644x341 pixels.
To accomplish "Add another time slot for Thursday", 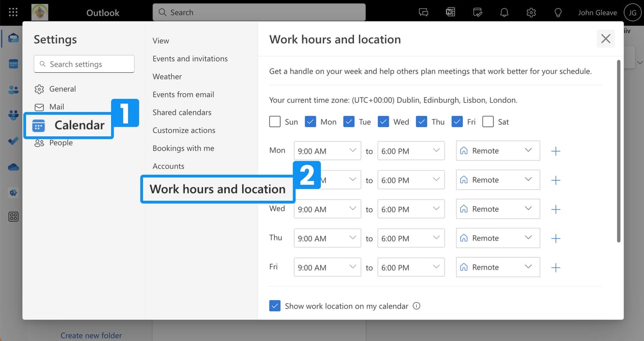I will (556, 238).
